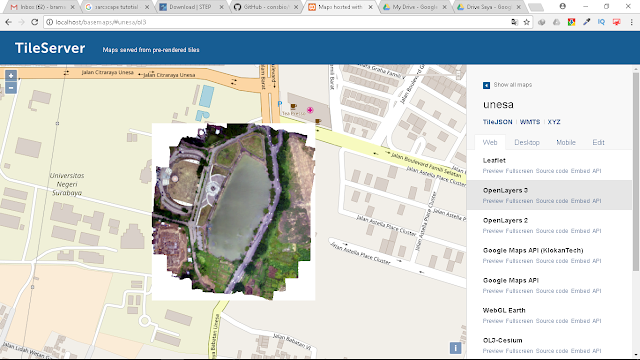
Task: Select the OpenLayers 3 viewer entry
Action: click(x=549, y=195)
